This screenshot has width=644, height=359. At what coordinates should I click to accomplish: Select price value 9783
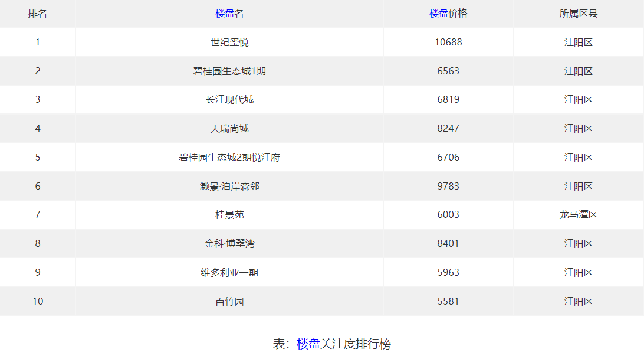click(x=448, y=186)
